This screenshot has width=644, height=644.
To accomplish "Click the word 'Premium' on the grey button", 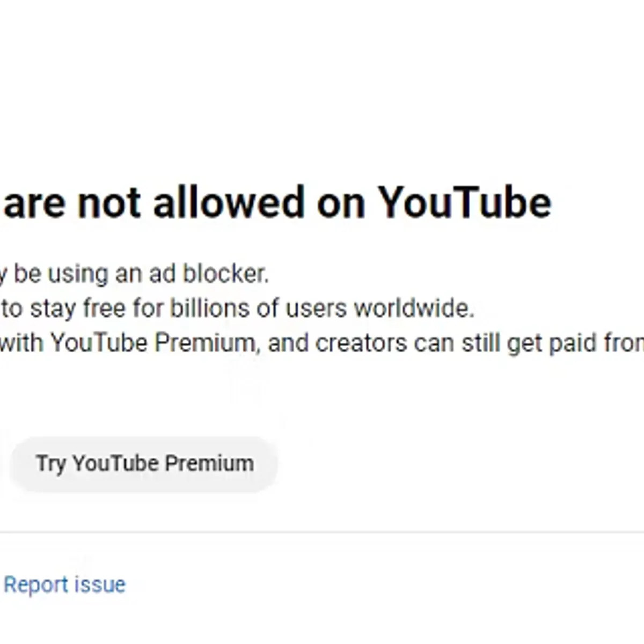I will coord(209,464).
